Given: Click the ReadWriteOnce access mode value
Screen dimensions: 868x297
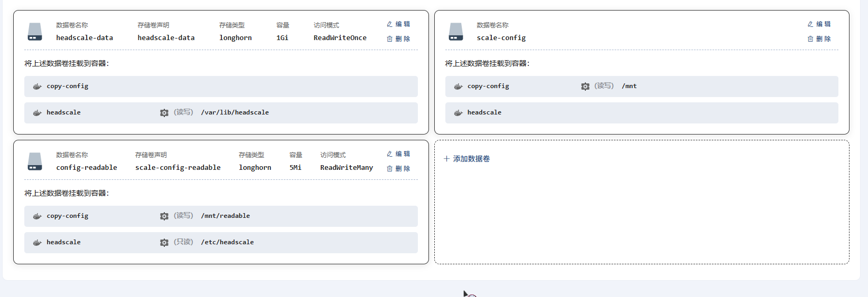Looking at the screenshot, I should pyautogui.click(x=340, y=38).
